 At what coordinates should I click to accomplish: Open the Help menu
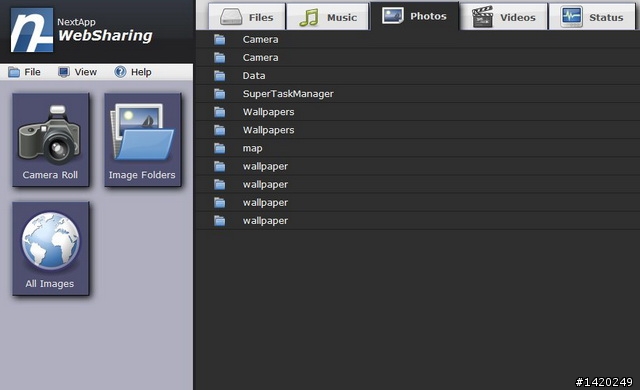click(133, 72)
